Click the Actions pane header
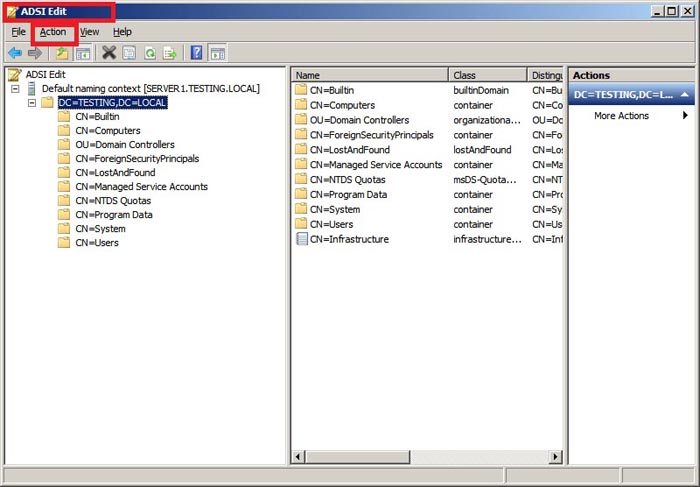The image size is (700, 487). click(632, 75)
